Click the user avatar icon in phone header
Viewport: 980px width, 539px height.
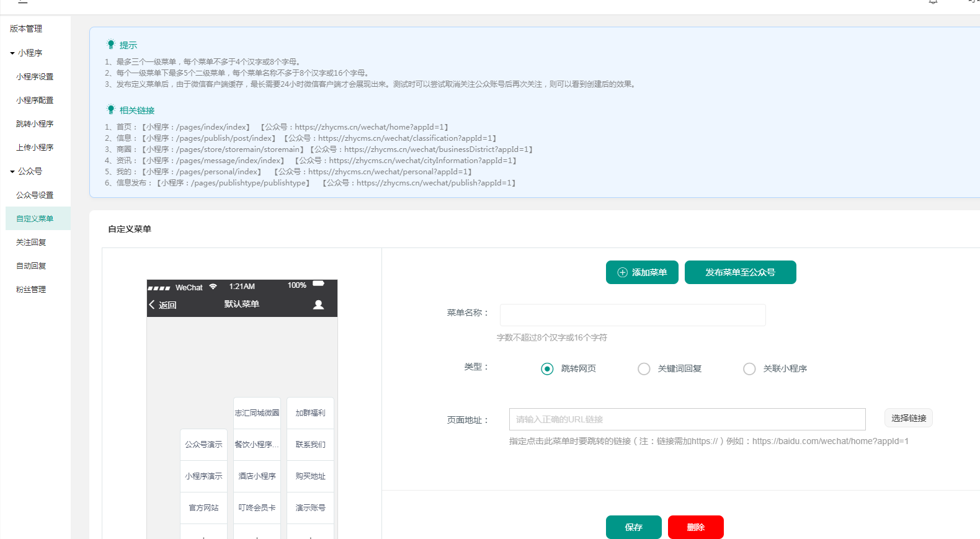pyautogui.click(x=318, y=305)
